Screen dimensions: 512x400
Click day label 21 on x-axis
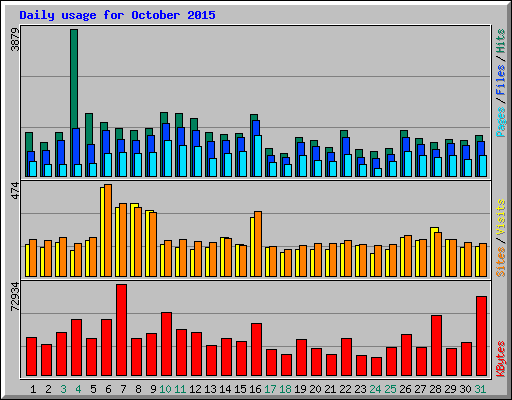(330, 389)
